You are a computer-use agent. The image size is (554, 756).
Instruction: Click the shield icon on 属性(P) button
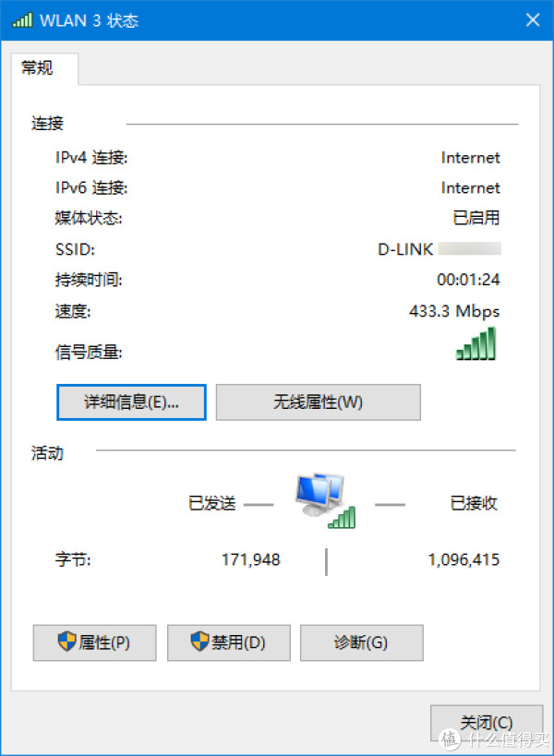coord(67,642)
